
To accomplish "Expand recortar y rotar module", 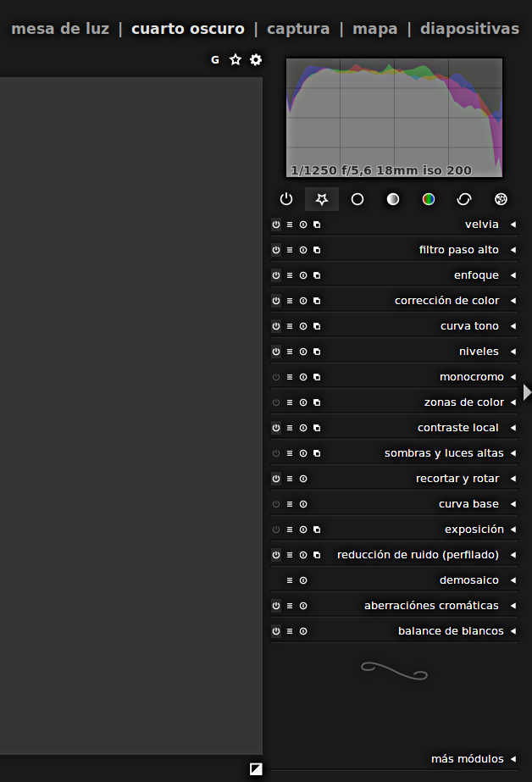I will 513,479.
